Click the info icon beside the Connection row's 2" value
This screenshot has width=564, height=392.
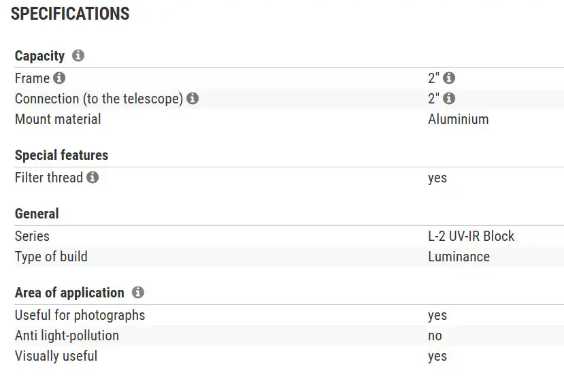(x=449, y=99)
